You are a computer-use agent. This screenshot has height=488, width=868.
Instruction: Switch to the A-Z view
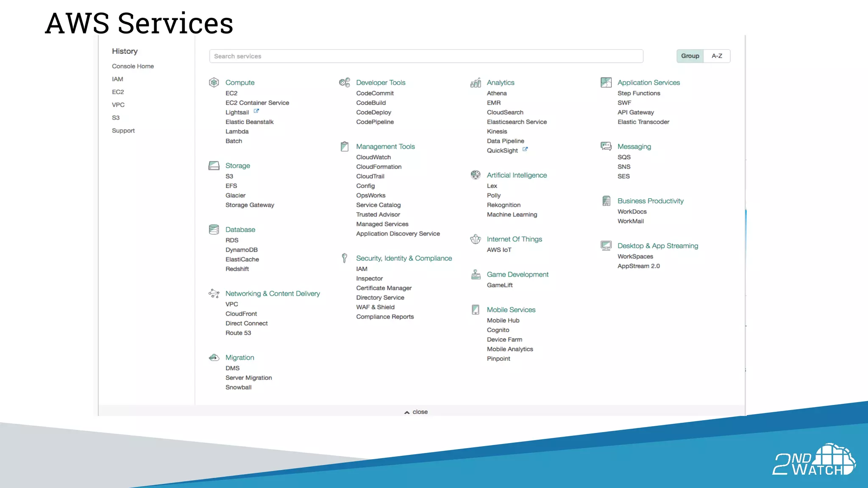717,56
